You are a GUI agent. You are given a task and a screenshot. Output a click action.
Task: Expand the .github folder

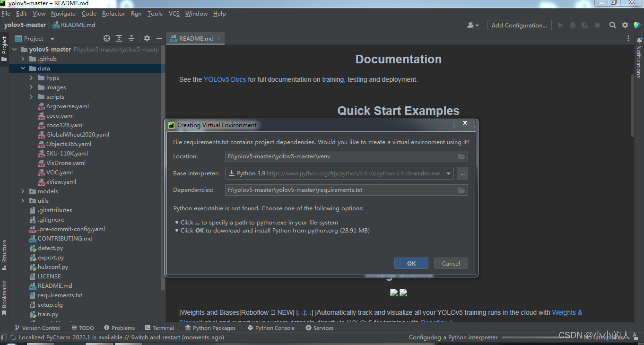coord(23,59)
